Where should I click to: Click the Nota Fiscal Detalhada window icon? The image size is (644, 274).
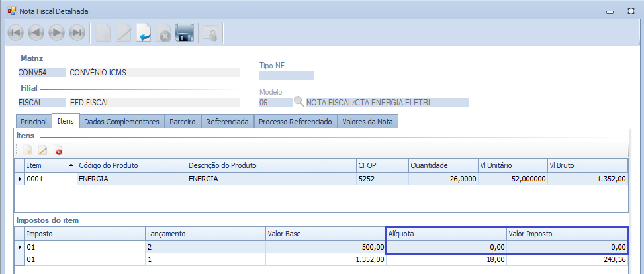[x=11, y=11]
